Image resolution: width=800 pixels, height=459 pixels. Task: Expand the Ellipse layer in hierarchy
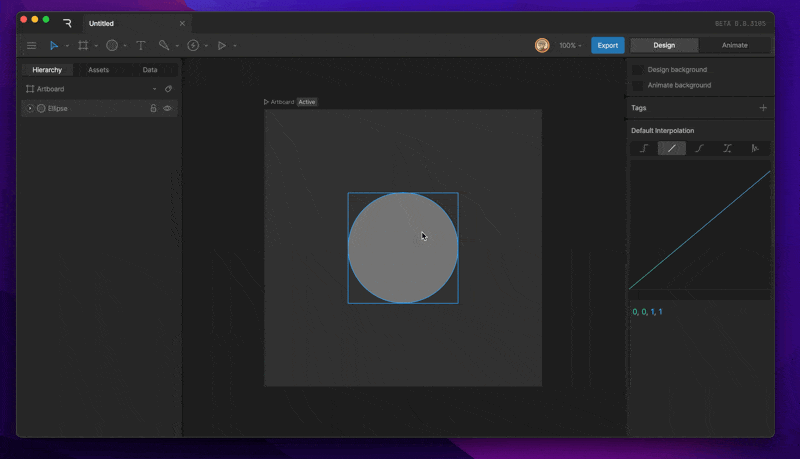click(x=30, y=108)
